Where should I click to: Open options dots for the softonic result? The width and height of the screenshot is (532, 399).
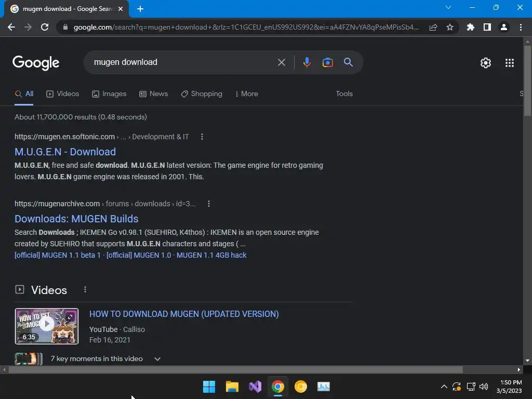point(202,137)
